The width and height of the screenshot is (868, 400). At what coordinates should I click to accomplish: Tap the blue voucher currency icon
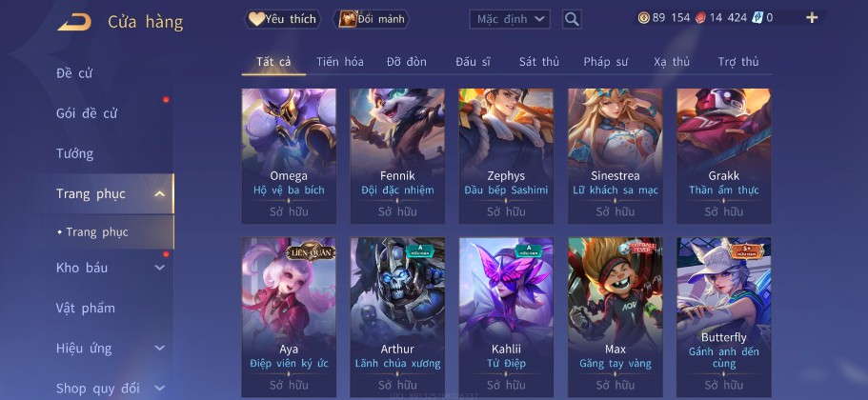coord(757,18)
